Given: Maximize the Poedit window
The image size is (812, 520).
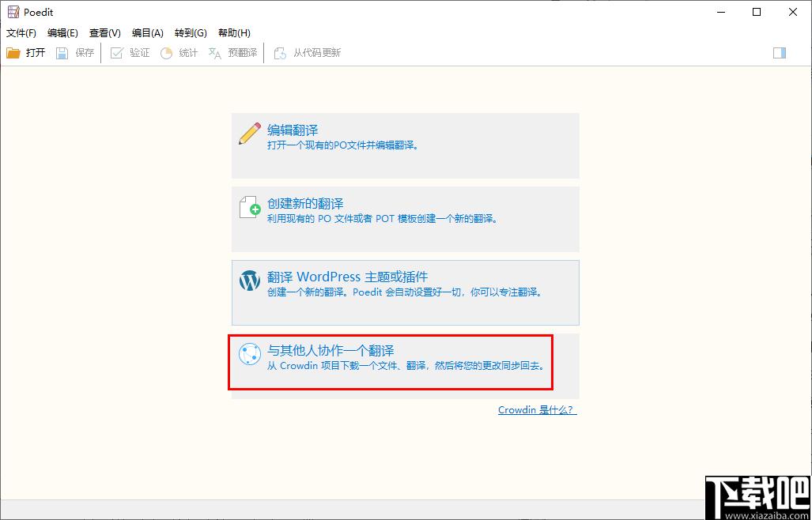Looking at the screenshot, I should coord(757,12).
